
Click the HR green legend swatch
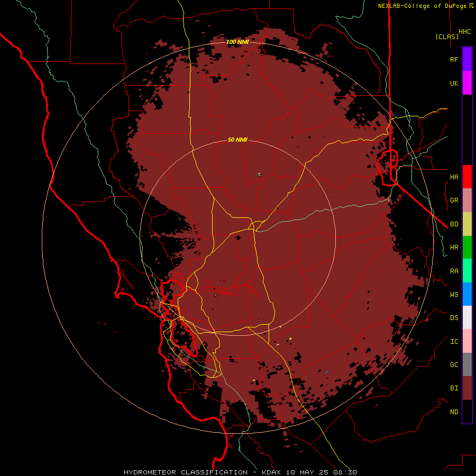[x=467, y=248]
